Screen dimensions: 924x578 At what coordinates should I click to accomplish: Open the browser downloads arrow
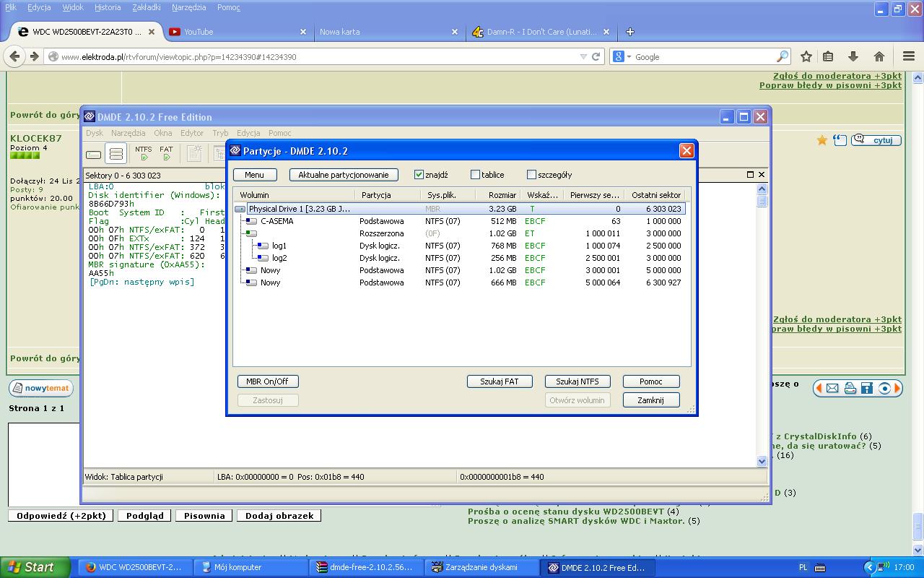853,56
